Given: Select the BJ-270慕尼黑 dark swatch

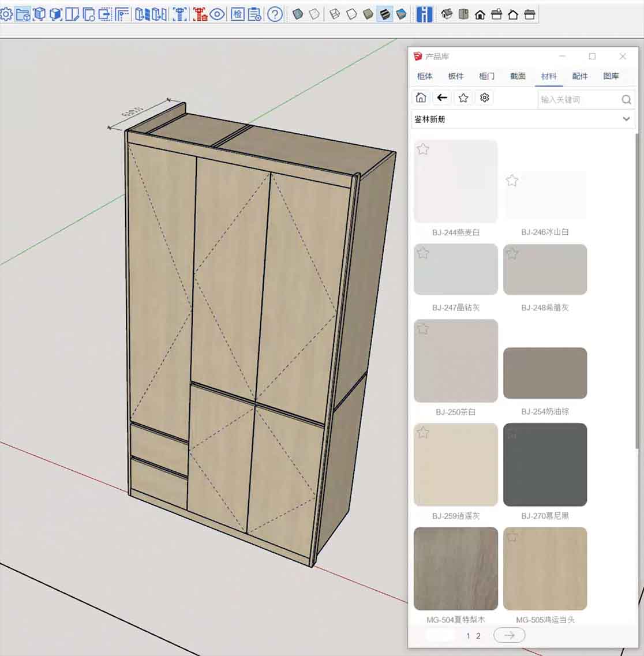Looking at the screenshot, I should [x=545, y=464].
